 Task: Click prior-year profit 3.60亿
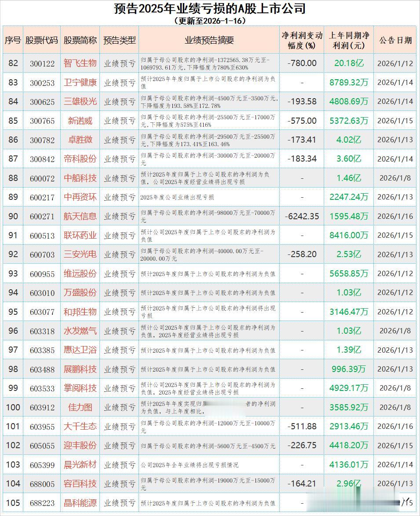349,158
